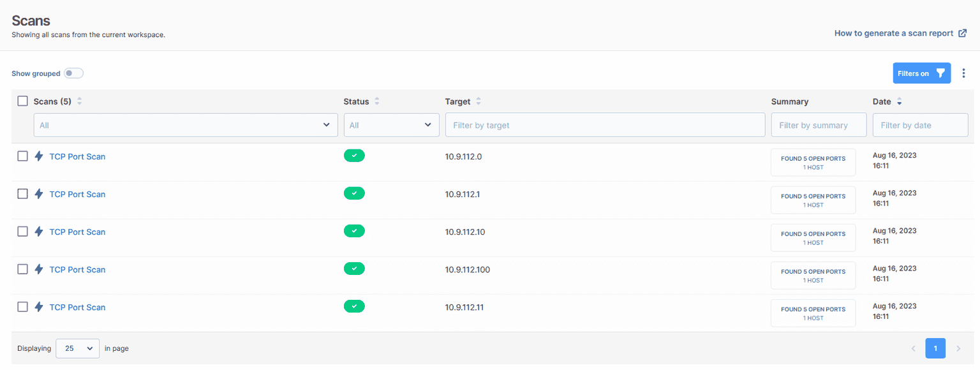The image size is (980, 370).
Task: Open the TCP Port Scan for 10.9.112.100
Action: pos(77,270)
